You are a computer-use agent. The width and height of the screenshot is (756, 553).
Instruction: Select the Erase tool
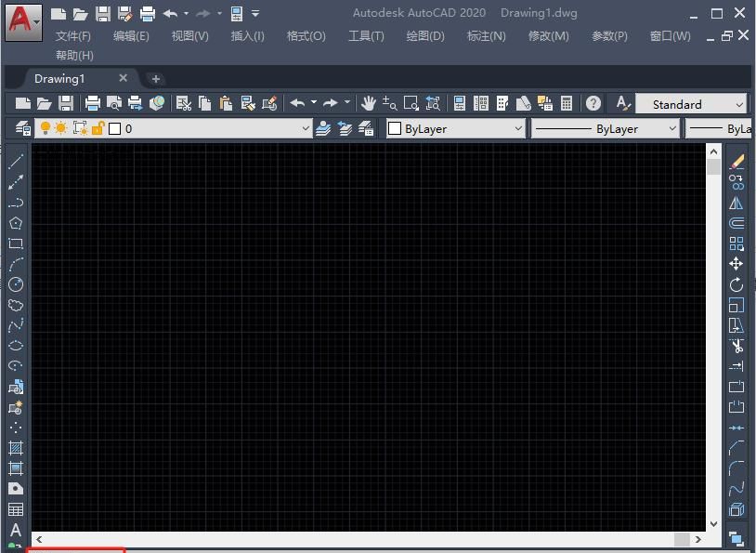coord(736,161)
